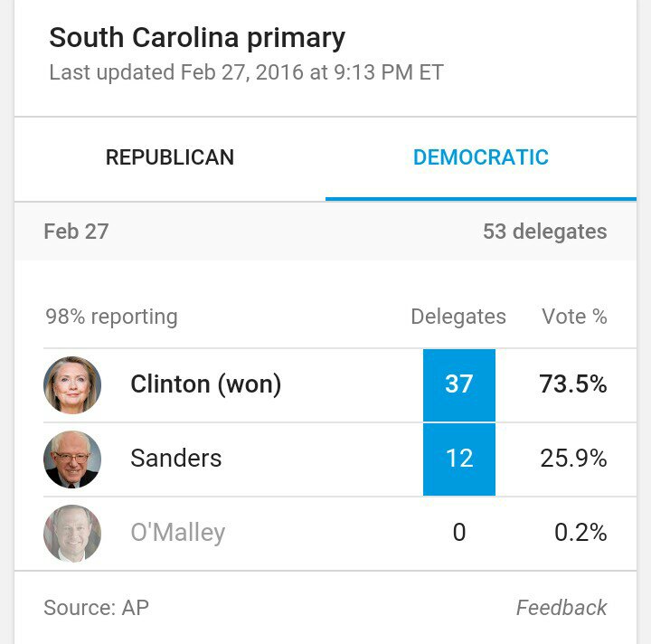Click Clinton's 73.5% vote figure

click(x=573, y=384)
